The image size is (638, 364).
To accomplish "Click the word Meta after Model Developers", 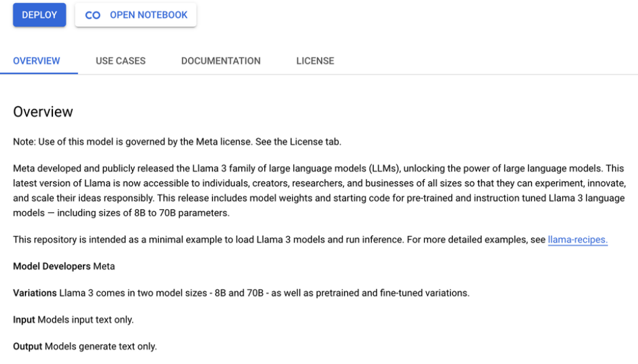I will (x=104, y=266).
